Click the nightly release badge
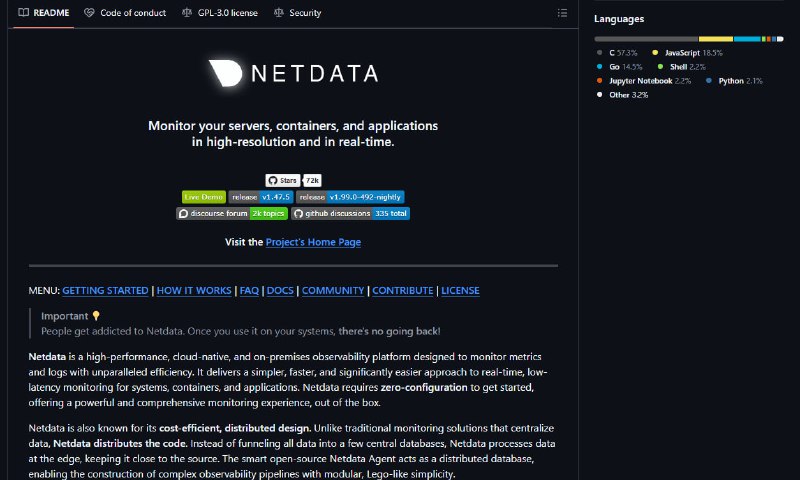 click(350, 197)
